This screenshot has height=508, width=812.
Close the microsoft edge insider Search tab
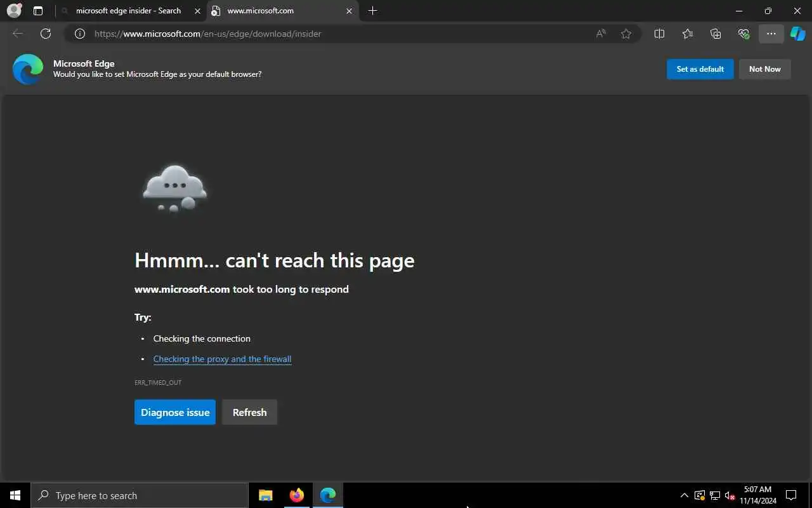tap(197, 11)
